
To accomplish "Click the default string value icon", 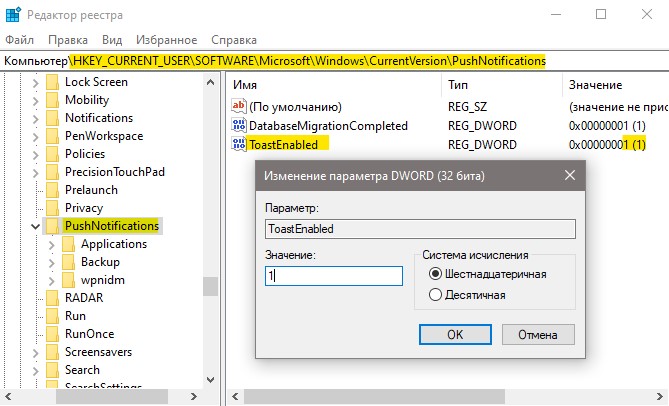I will (x=239, y=105).
